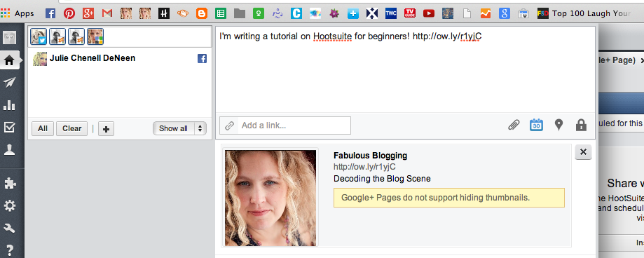The width and height of the screenshot is (644, 258).
Task: Open the green Google Sheets bookmark
Action: (x=221, y=13)
